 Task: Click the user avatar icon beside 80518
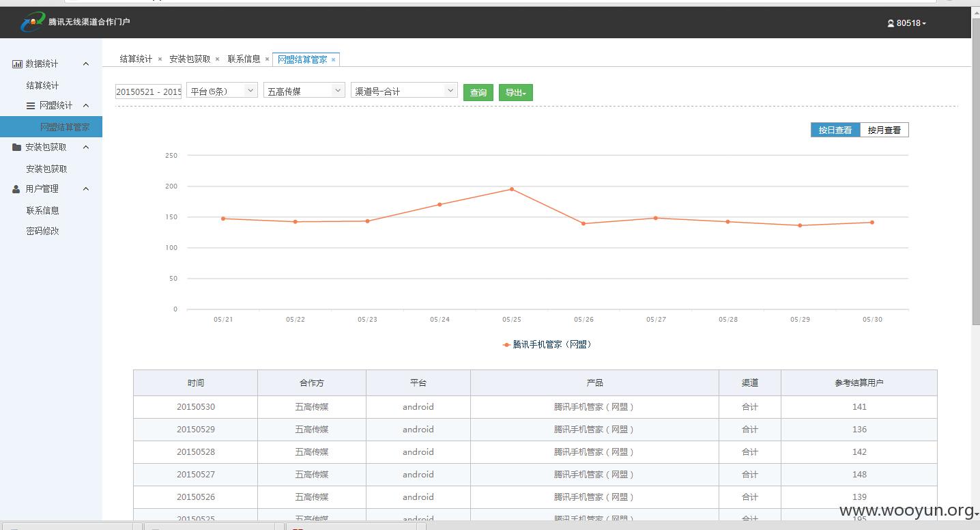891,23
